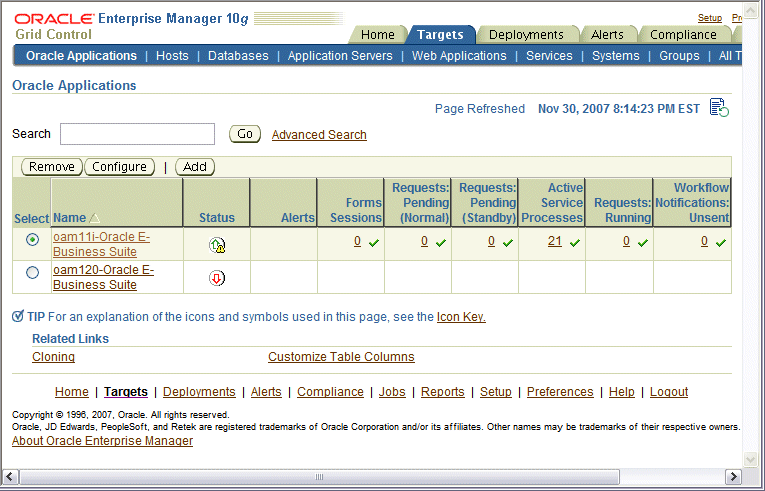Click the Page Refreshed timestamp text
This screenshot has width=765, height=491.
(x=619, y=108)
